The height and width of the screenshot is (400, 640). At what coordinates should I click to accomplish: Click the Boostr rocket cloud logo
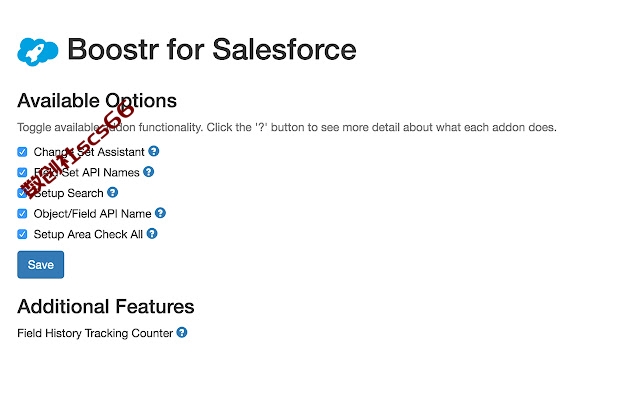pyautogui.click(x=38, y=51)
